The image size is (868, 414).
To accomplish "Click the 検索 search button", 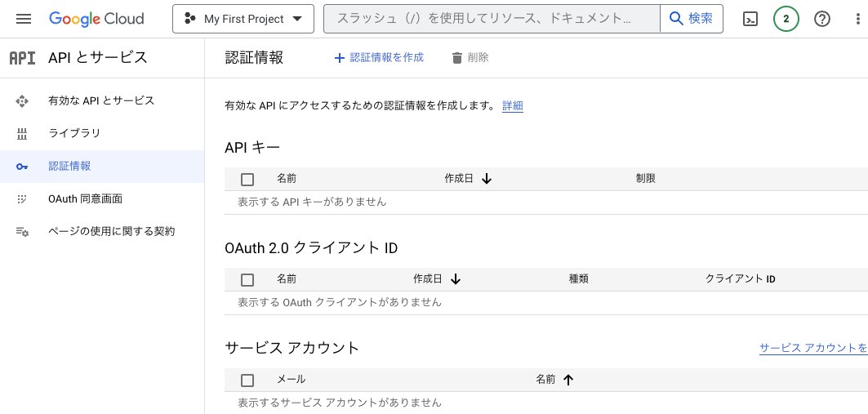I will [692, 19].
